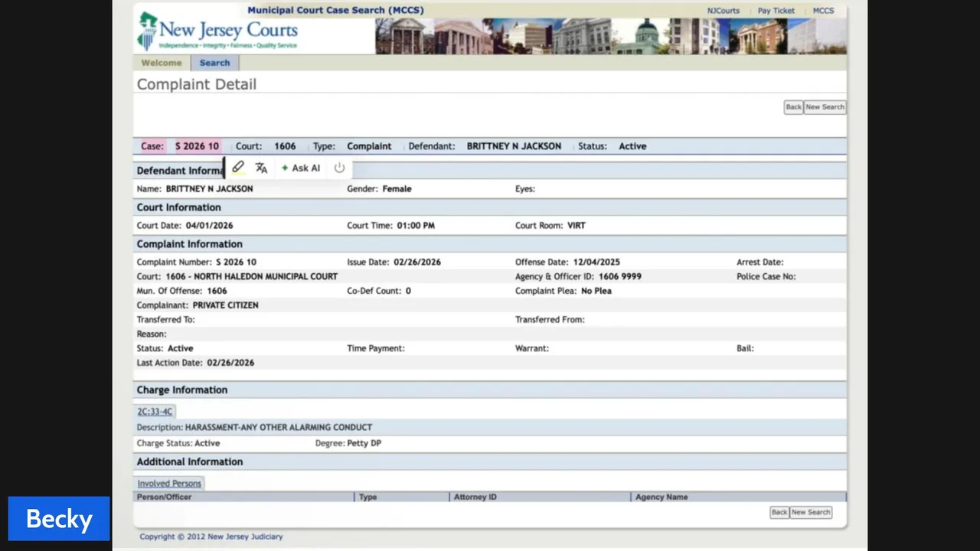Click the top New Search button
Viewport: 980px width, 551px height.
(825, 107)
